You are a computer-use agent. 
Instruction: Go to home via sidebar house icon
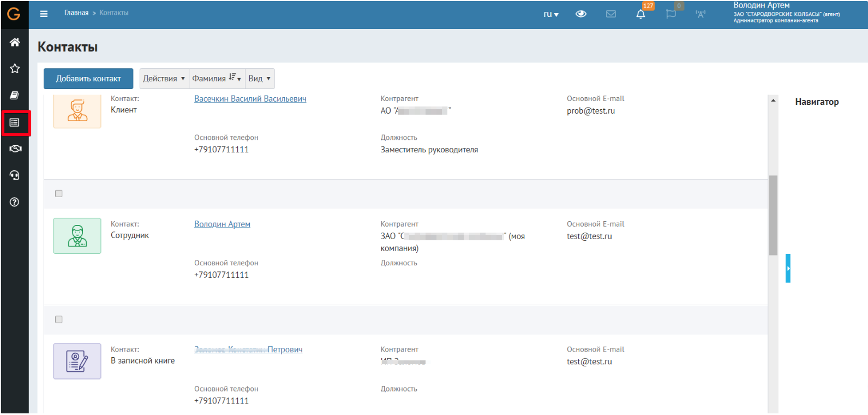[x=15, y=42]
